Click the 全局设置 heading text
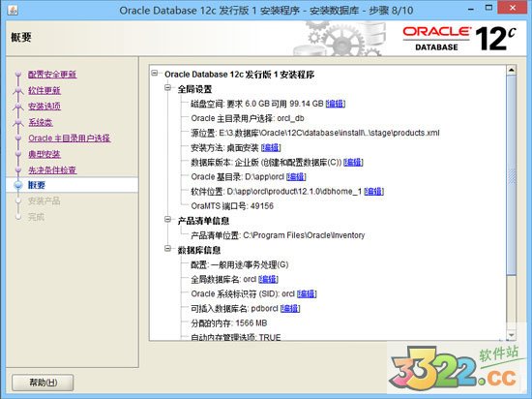The image size is (532, 399). coord(194,89)
